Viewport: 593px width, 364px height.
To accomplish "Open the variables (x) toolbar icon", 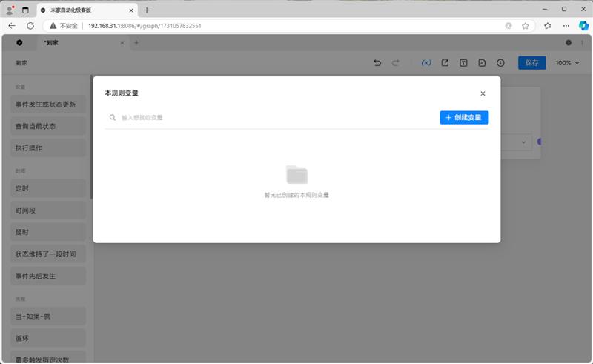I will [x=426, y=63].
